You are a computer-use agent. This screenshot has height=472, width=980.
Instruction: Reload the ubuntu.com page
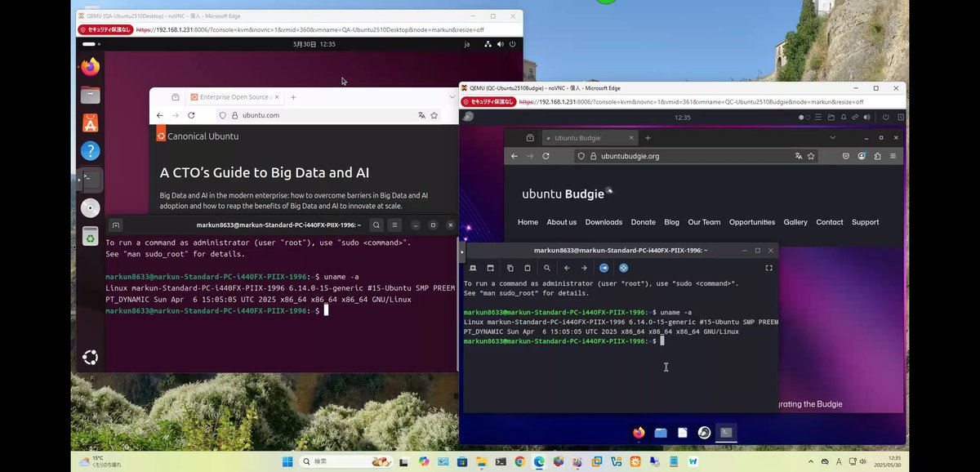(x=191, y=116)
